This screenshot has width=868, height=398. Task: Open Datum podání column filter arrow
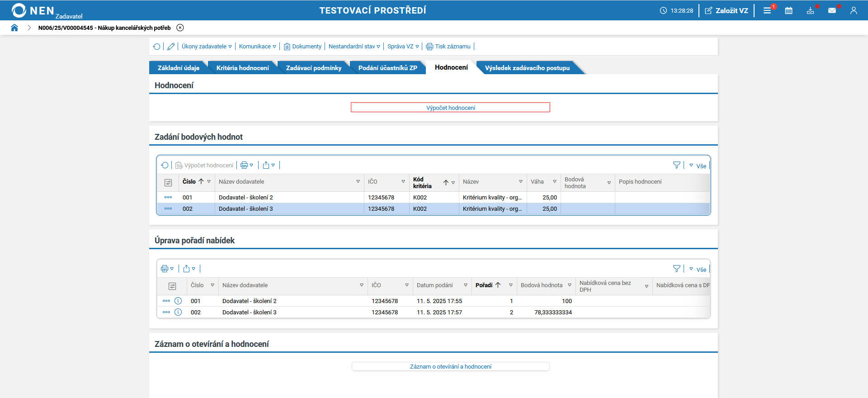466,285
